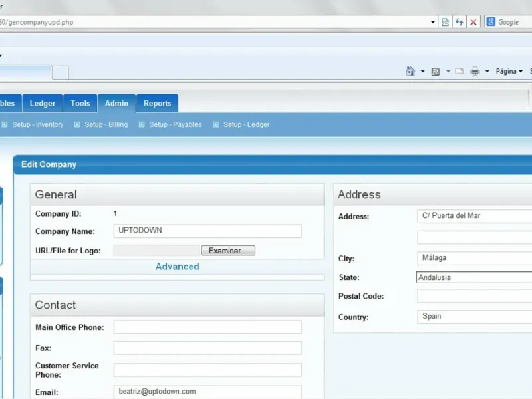Click the printer icon
This screenshot has width=532, height=399.
tap(475, 71)
